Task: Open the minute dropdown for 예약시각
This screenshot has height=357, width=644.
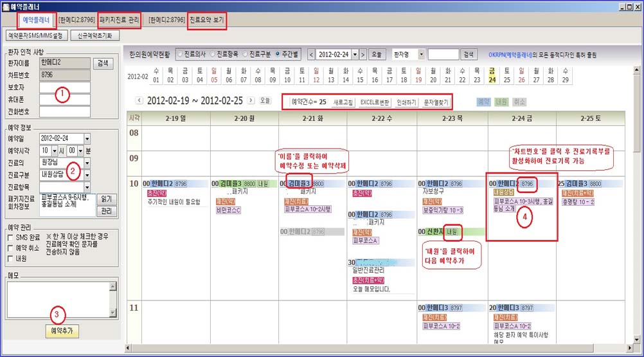Action: [80, 151]
